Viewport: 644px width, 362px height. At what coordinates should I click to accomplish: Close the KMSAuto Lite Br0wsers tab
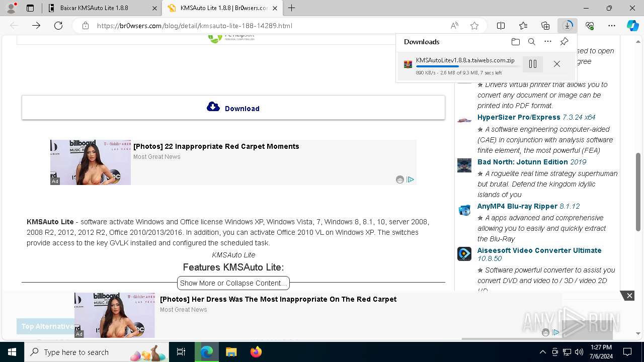[275, 8]
